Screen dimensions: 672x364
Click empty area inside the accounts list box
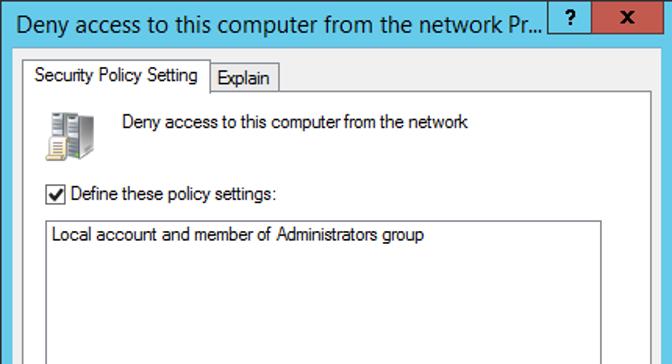(323, 304)
